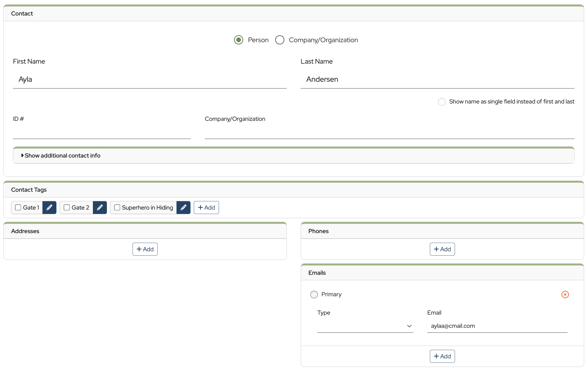Add a new address
The width and height of the screenshot is (588, 370).
click(x=145, y=249)
